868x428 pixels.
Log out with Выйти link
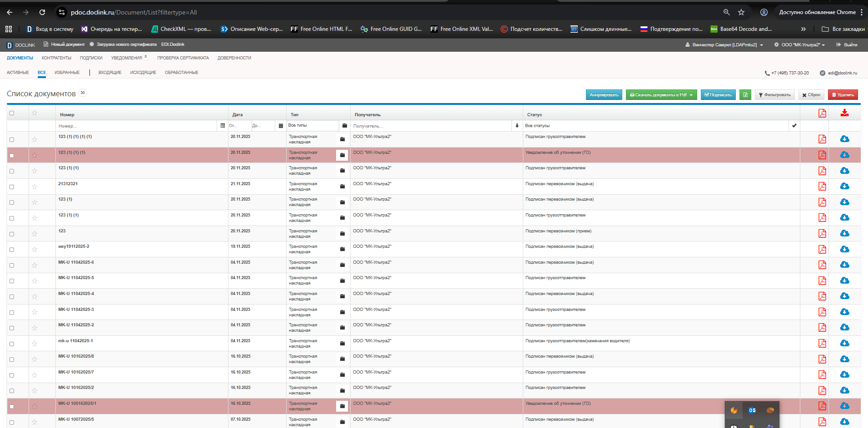pyautogui.click(x=847, y=45)
